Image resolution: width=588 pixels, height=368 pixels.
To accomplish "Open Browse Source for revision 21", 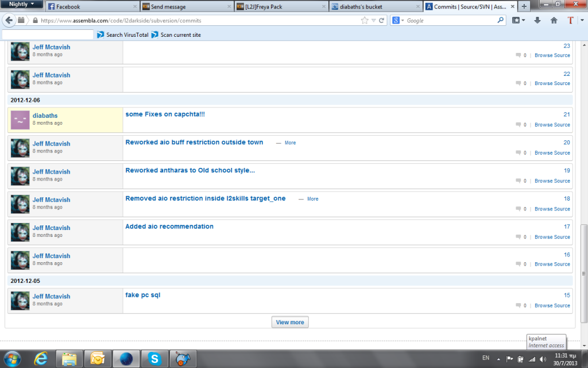I will coord(552,125).
